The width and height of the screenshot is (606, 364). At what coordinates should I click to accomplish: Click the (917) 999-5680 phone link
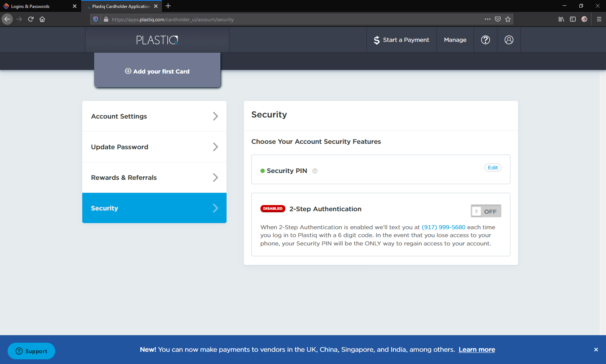coord(444,227)
